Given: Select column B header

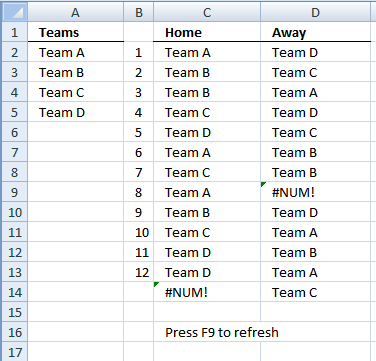Looking at the screenshot, I should click(139, 13).
